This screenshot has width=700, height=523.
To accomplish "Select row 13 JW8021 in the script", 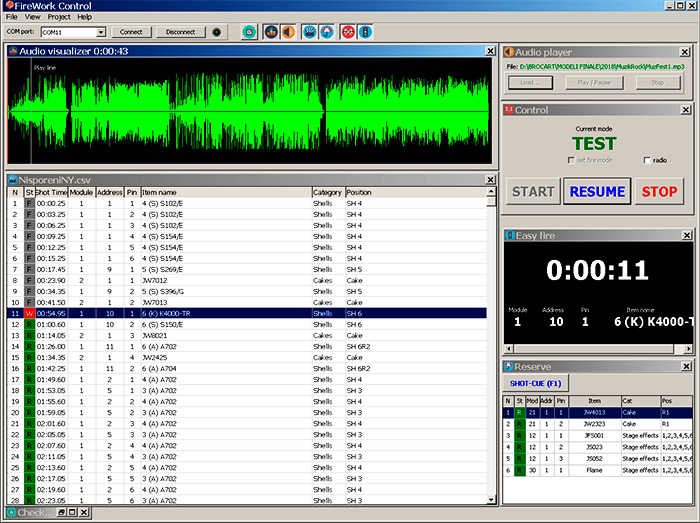I will (x=247, y=336).
